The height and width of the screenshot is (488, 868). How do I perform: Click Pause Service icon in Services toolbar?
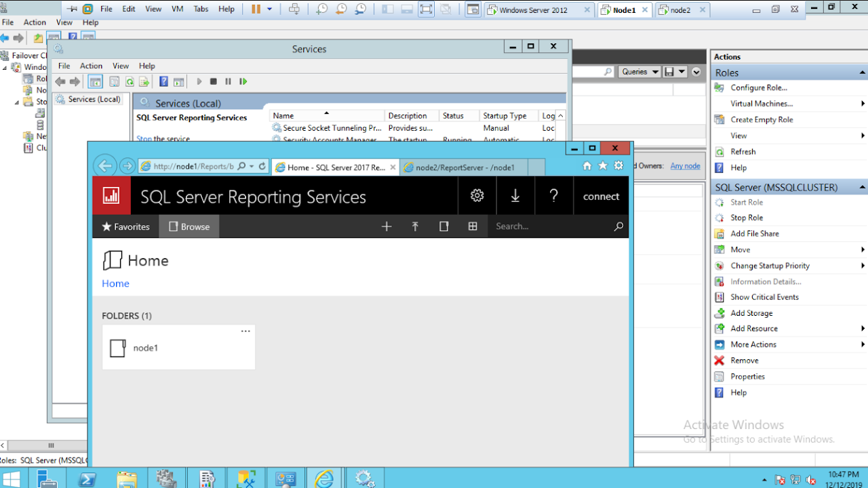coord(228,81)
